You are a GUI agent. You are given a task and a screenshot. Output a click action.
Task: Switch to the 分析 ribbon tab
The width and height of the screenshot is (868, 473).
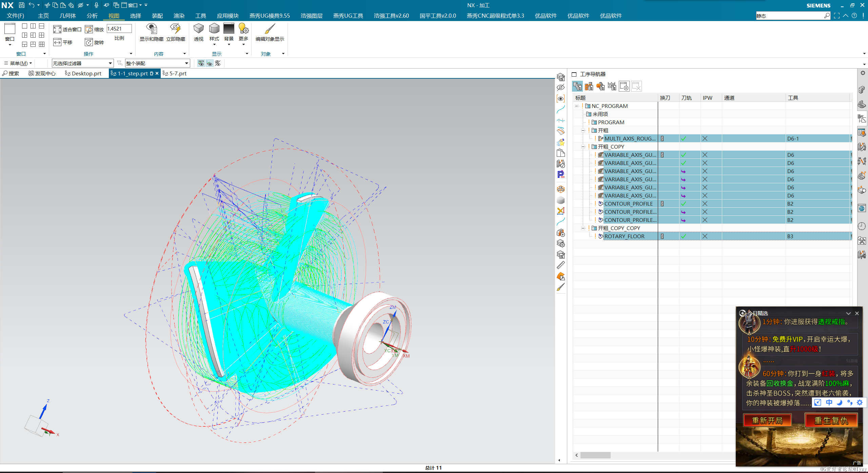tap(92, 16)
